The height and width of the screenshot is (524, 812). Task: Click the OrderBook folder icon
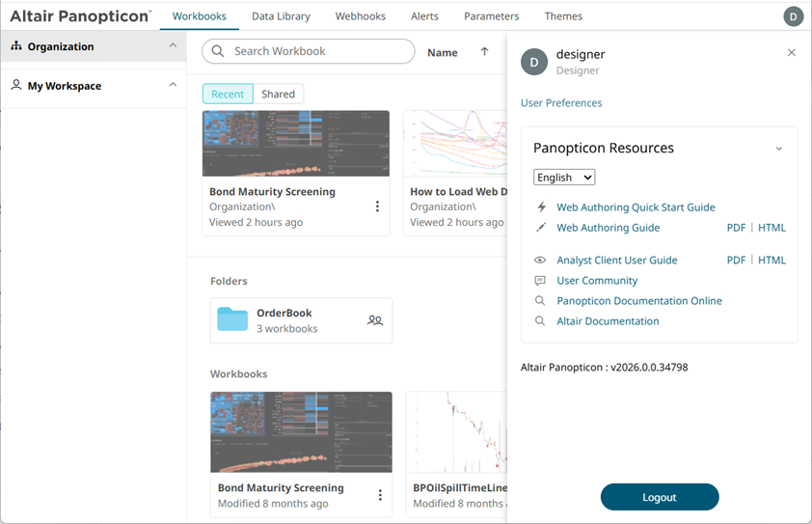(x=232, y=319)
